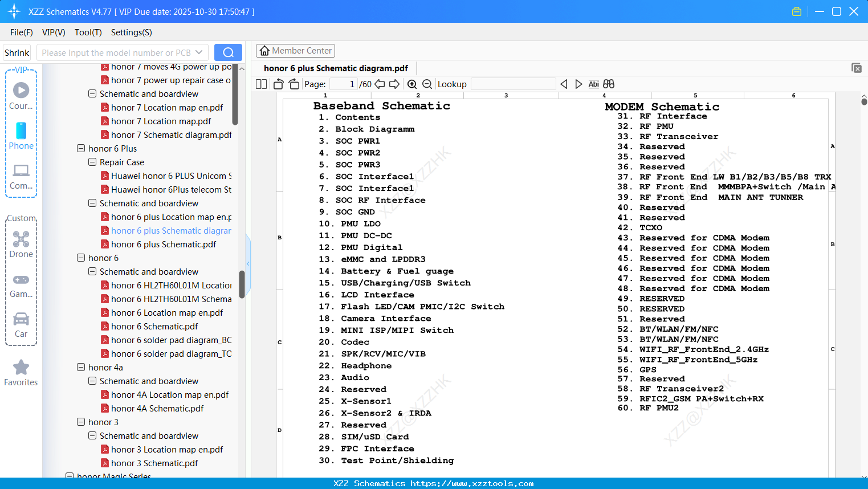Go to the previous page arrow
868x489 pixels.
(380, 84)
